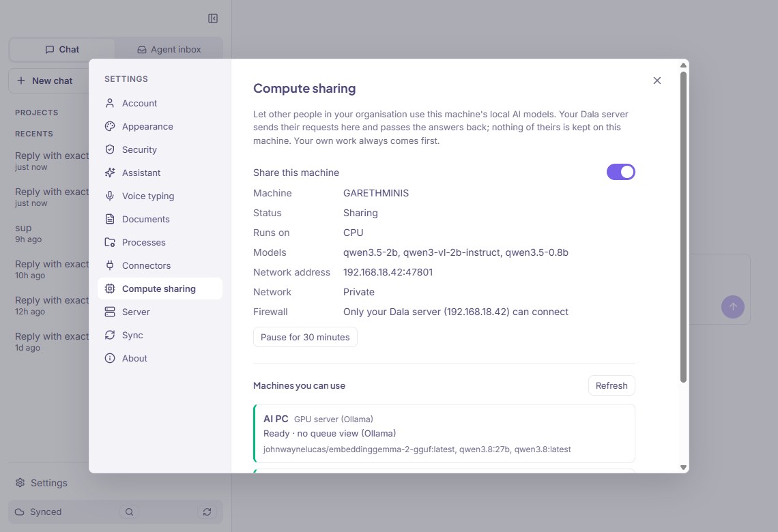Click the Documents file icon

tap(110, 219)
